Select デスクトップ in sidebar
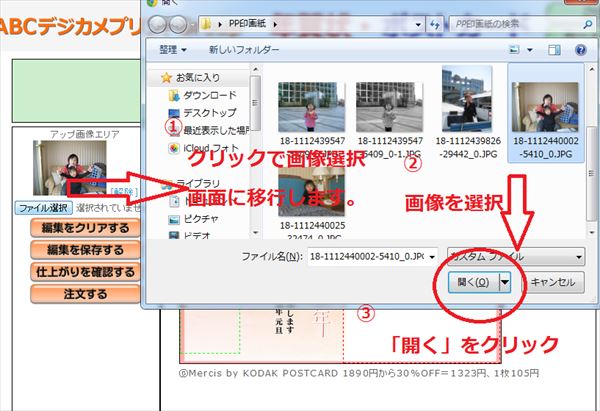 coord(210,113)
